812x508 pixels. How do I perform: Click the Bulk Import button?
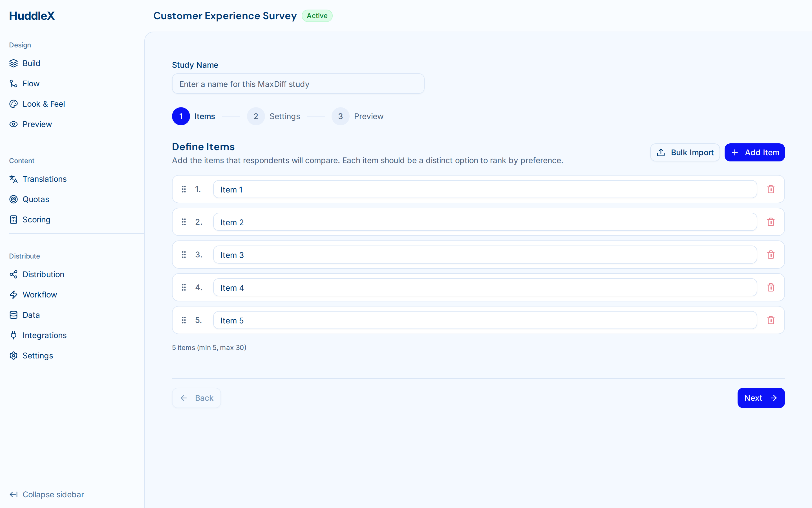pyautogui.click(x=685, y=152)
